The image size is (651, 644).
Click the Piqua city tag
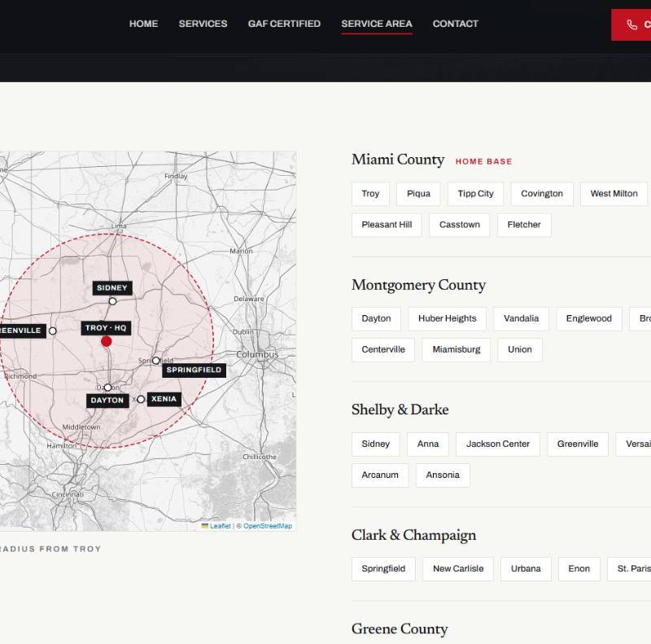pyautogui.click(x=418, y=194)
